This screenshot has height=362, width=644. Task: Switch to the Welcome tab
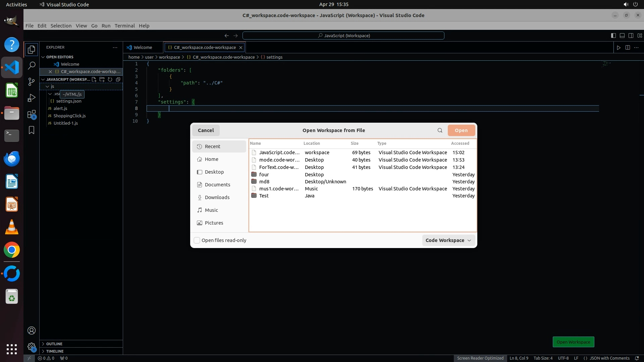coord(143,48)
